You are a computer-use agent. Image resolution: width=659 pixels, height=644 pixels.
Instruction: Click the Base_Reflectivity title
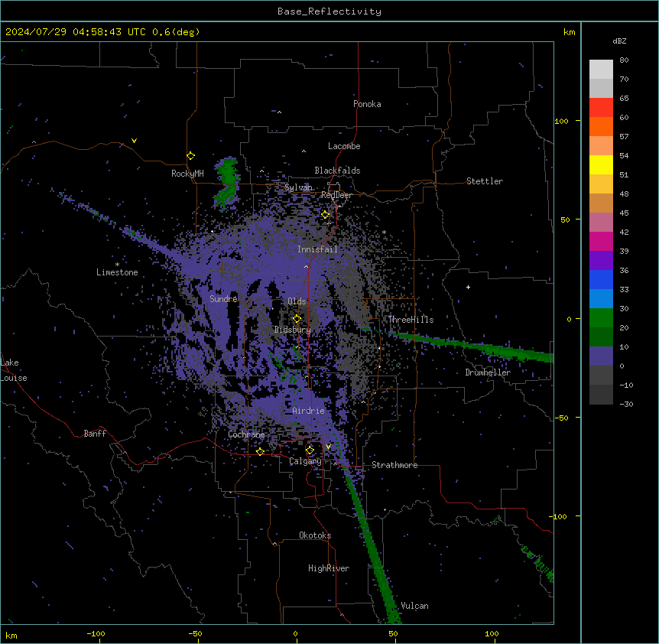(329, 11)
